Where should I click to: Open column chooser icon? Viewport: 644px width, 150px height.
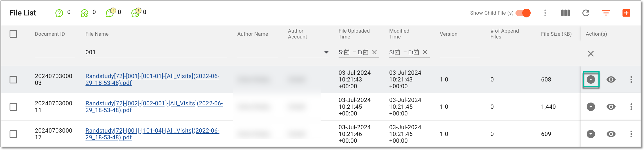pyautogui.click(x=566, y=13)
